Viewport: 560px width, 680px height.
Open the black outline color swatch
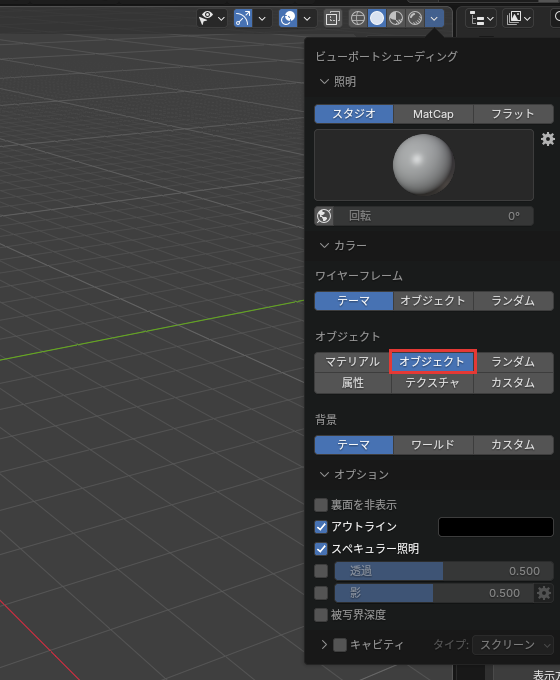tap(496, 527)
